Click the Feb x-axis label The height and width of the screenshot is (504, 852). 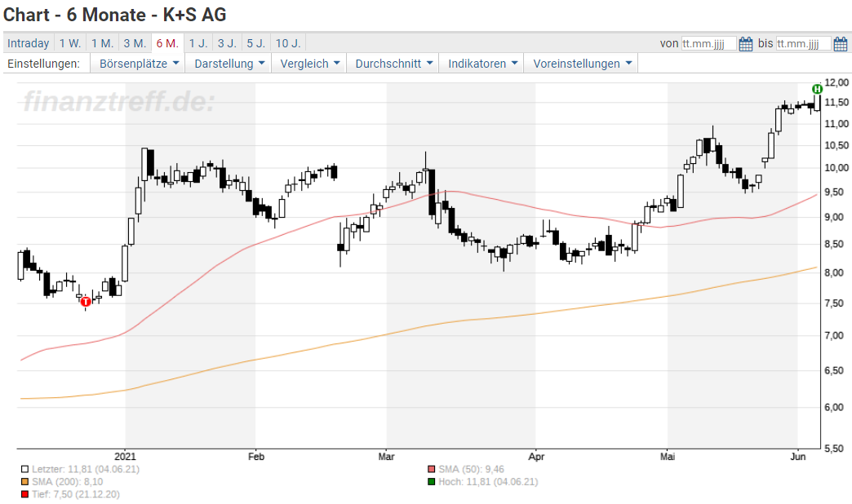256,457
